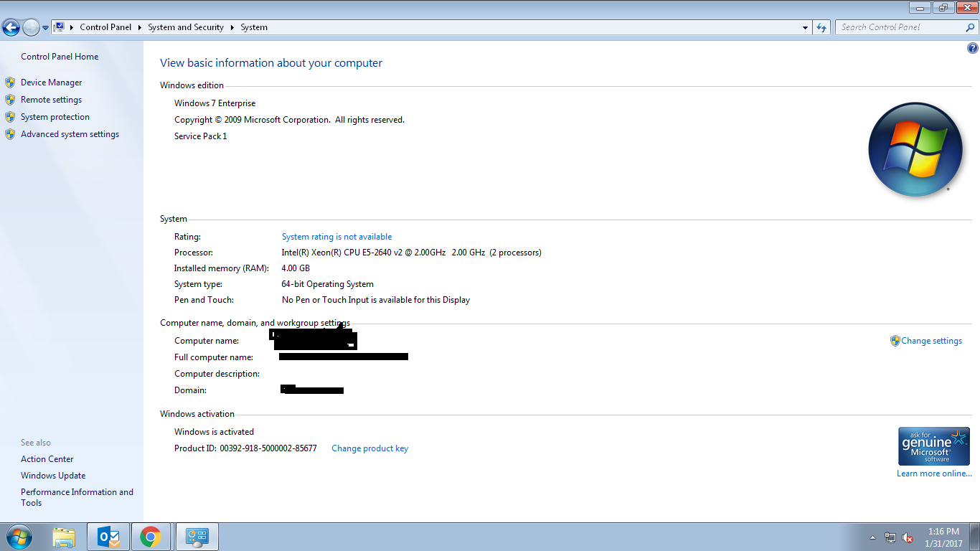Open recent pages dropdown next to Forward button
Image resolution: width=980 pixels, height=551 pixels.
[x=45, y=27]
